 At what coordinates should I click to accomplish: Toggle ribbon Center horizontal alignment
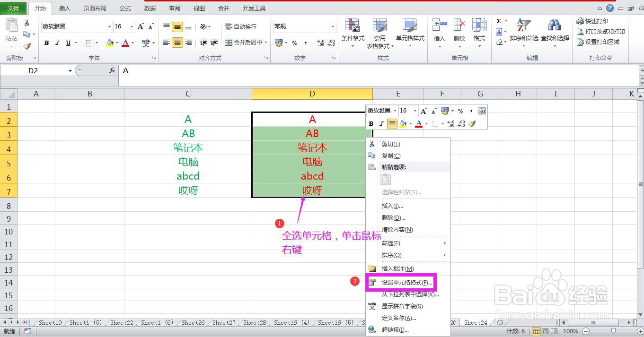click(x=177, y=43)
